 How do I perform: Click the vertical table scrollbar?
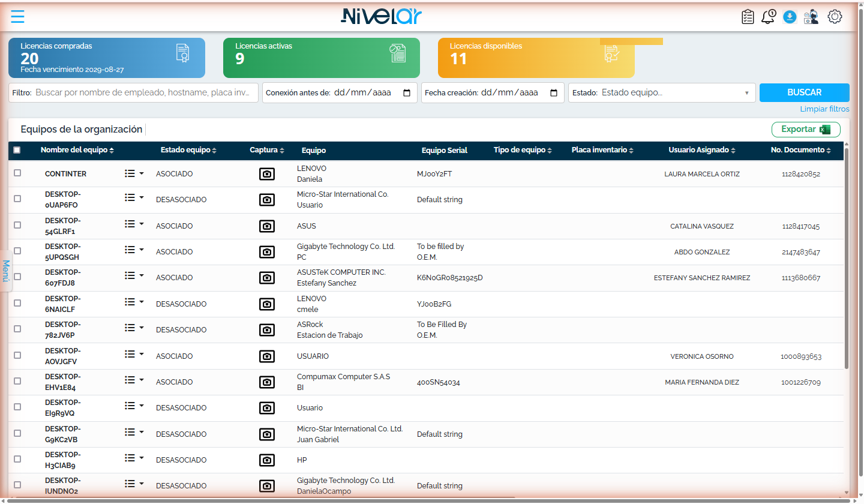coord(847,258)
